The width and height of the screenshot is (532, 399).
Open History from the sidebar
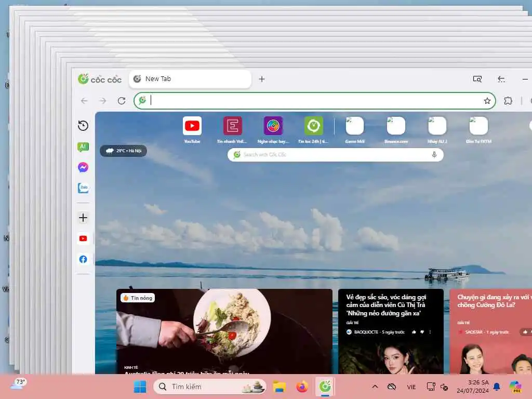pos(83,126)
